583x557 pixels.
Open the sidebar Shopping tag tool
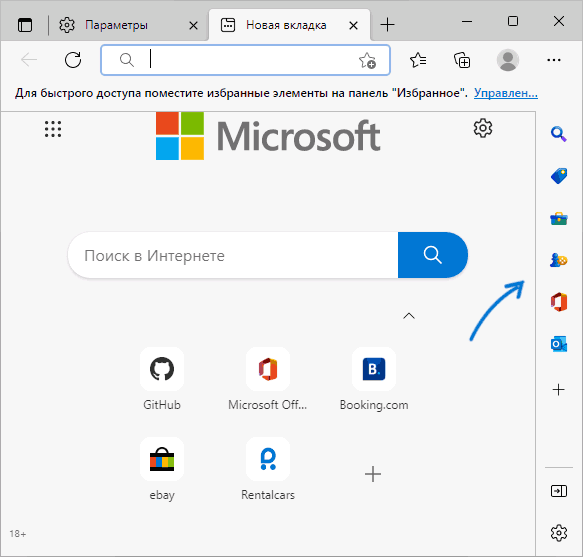coord(559,176)
